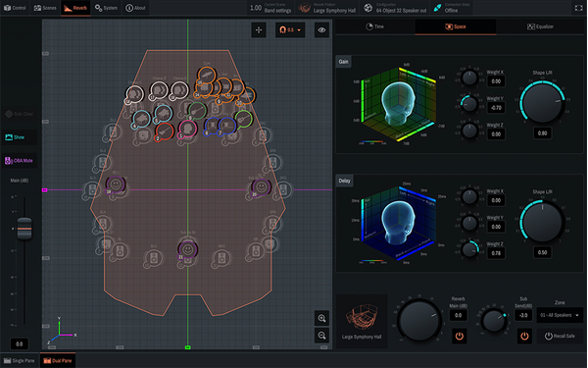The image size is (588, 368).
Task: Toggle the Show button in left sidebar
Action: coord(20,137)
